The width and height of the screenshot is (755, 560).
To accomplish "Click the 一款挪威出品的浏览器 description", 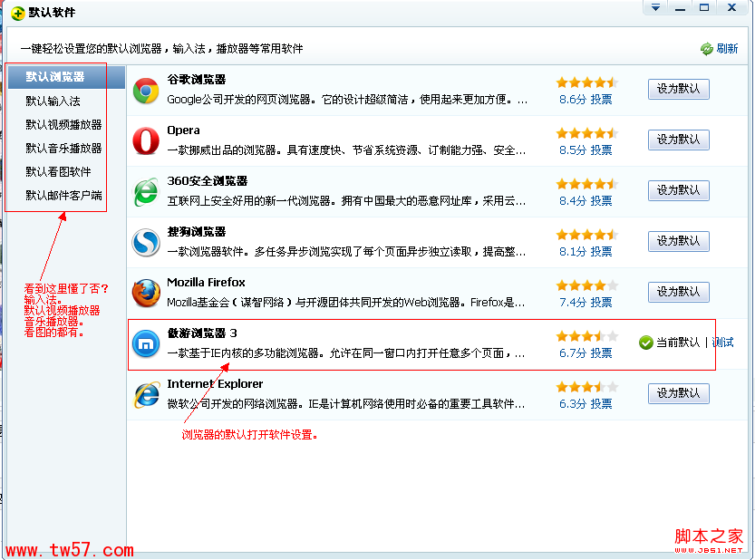I will 346,150.
